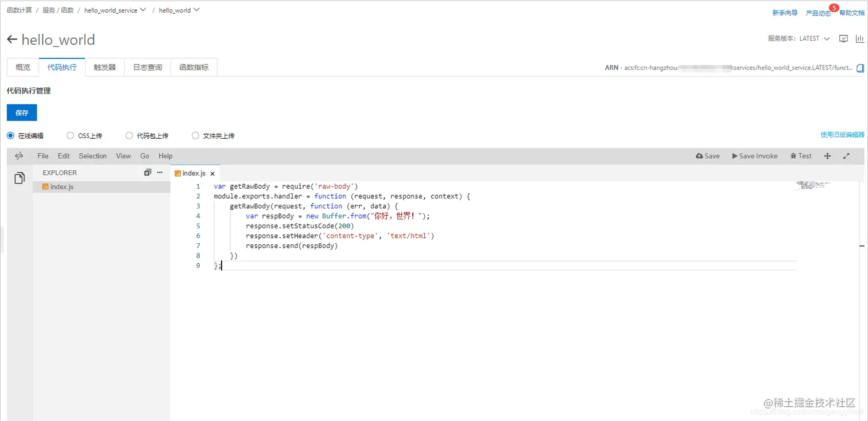This screenshot has height=421, width=868.
Task: Select the 代码包上传 radio option
Action: [x=129, y=136]
